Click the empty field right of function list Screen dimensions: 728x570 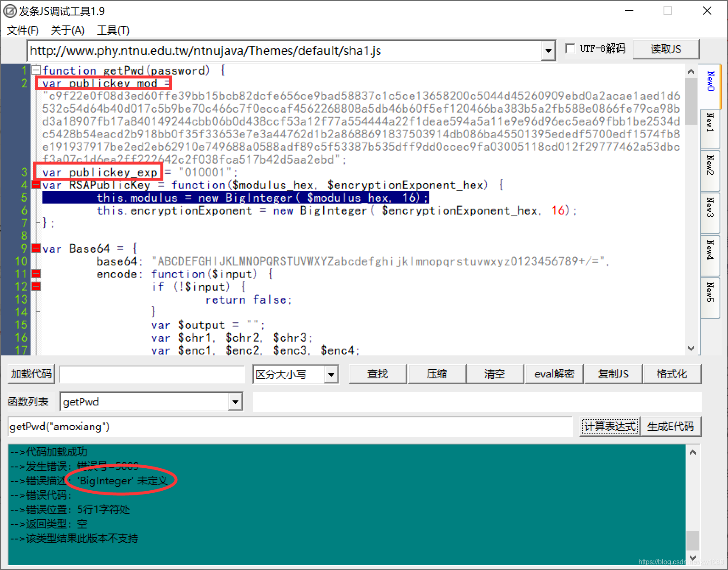pos(477,402)
